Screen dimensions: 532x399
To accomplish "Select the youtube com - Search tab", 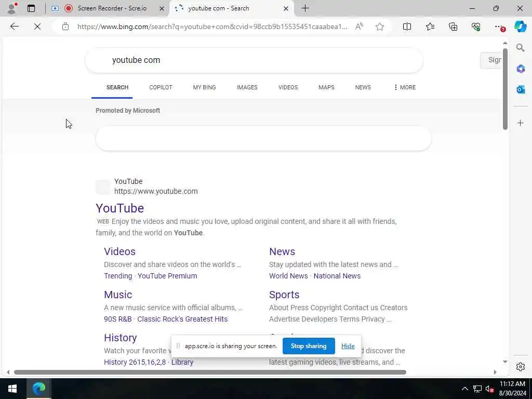I will (x=232, y=8).
